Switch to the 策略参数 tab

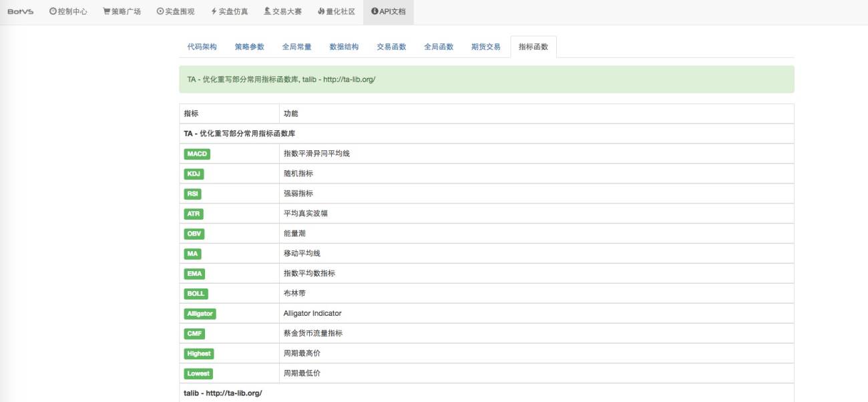(x=250, y=47)
